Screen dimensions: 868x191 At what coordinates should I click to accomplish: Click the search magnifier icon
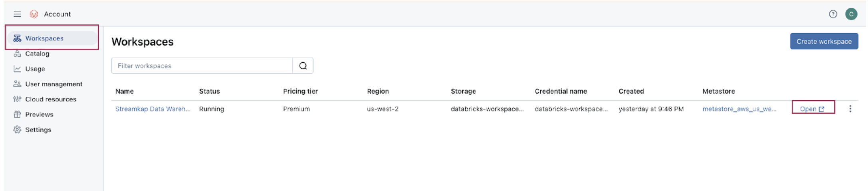tap(303, 66)
